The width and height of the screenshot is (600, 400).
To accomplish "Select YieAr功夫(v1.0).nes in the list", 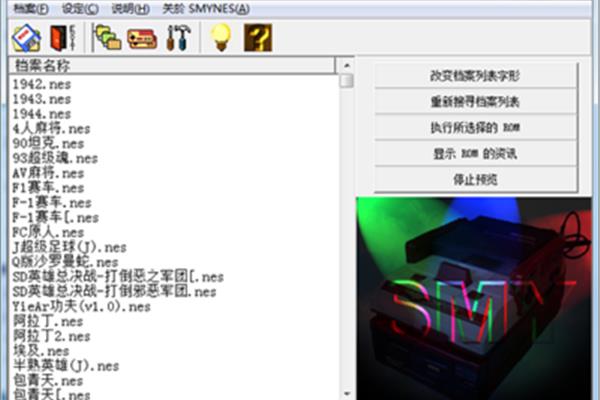I will 82,307.
